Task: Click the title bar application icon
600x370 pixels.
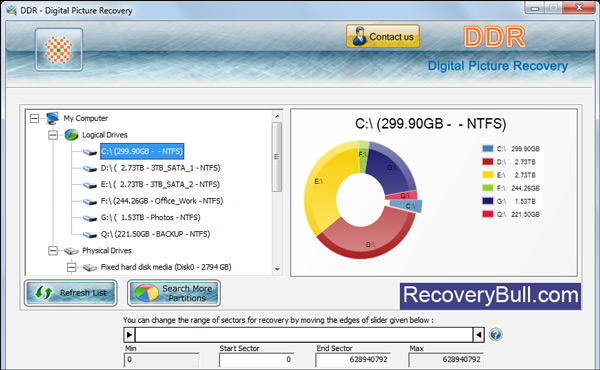Action: pos(11,10)
